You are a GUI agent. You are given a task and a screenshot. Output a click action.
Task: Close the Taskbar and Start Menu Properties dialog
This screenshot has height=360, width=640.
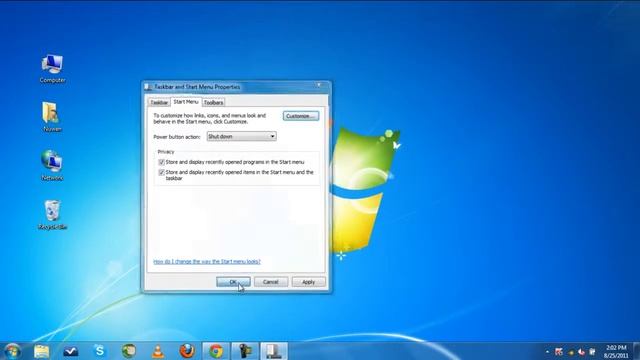point(319,85)
